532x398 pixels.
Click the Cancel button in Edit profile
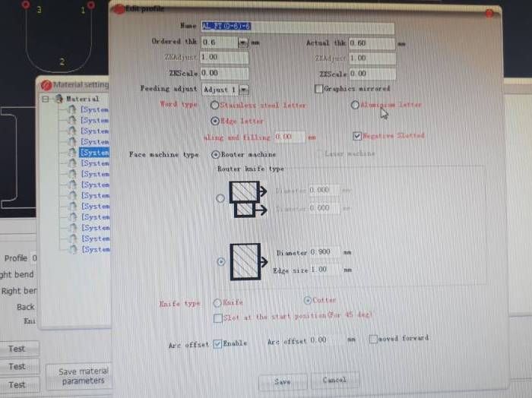point(334,380)
